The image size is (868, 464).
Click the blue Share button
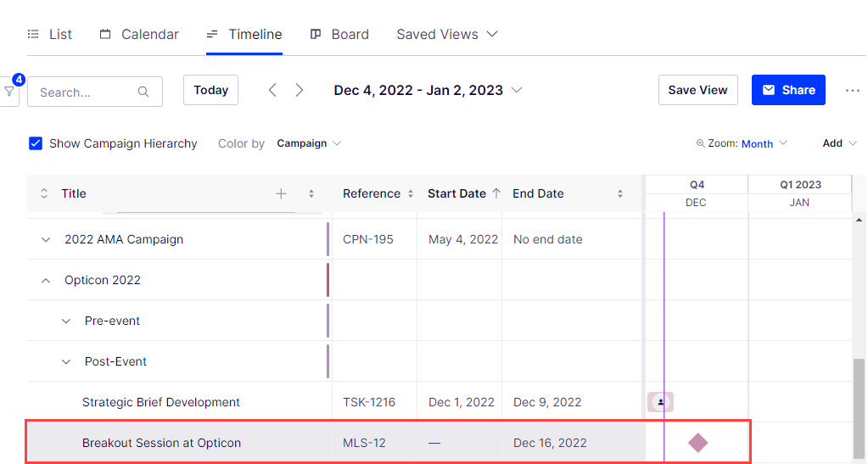788,90
